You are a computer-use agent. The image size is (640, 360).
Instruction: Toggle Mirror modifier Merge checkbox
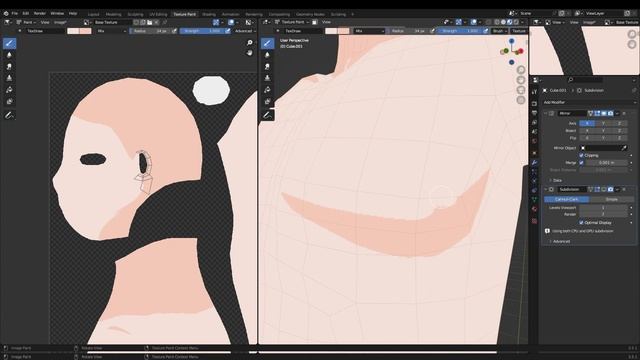pyautogui.click(x=581, y=162)
